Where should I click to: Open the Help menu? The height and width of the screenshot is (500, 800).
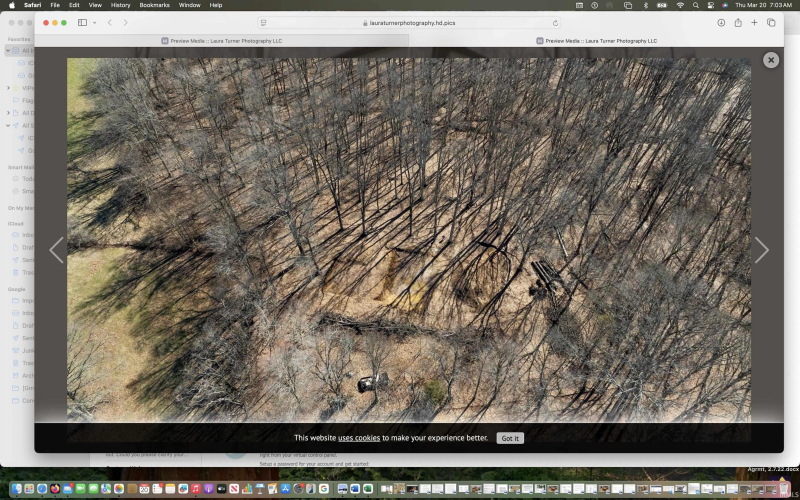pyautogui.click(x=216, y=5)
